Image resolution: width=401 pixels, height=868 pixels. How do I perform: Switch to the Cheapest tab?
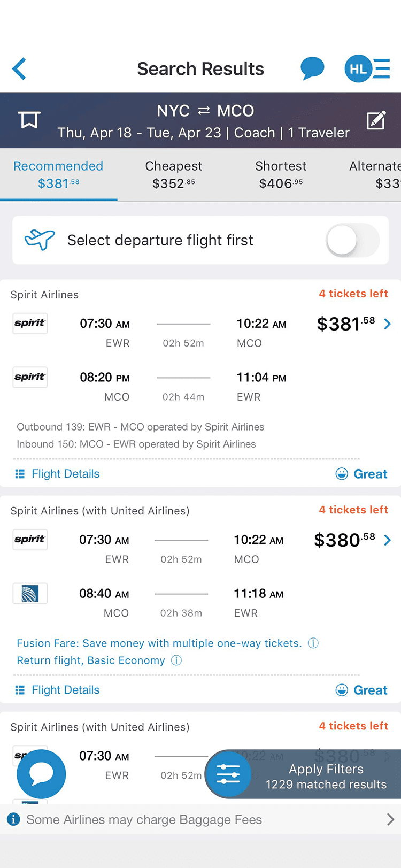pos(174,174)
